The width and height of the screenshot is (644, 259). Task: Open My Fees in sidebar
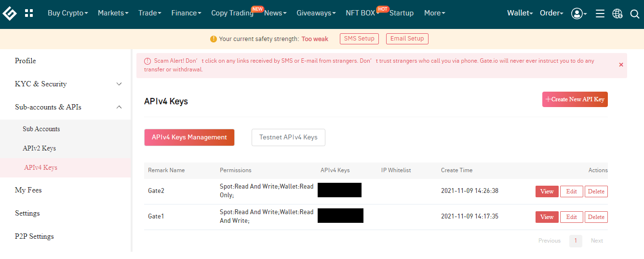click(28, 190)
